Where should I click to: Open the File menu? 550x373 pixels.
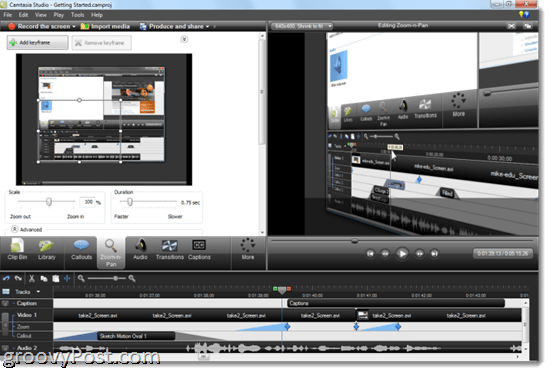click(7, 15)
